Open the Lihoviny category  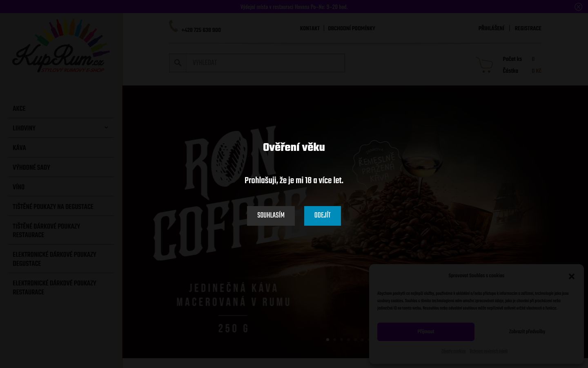click(24, 128)
